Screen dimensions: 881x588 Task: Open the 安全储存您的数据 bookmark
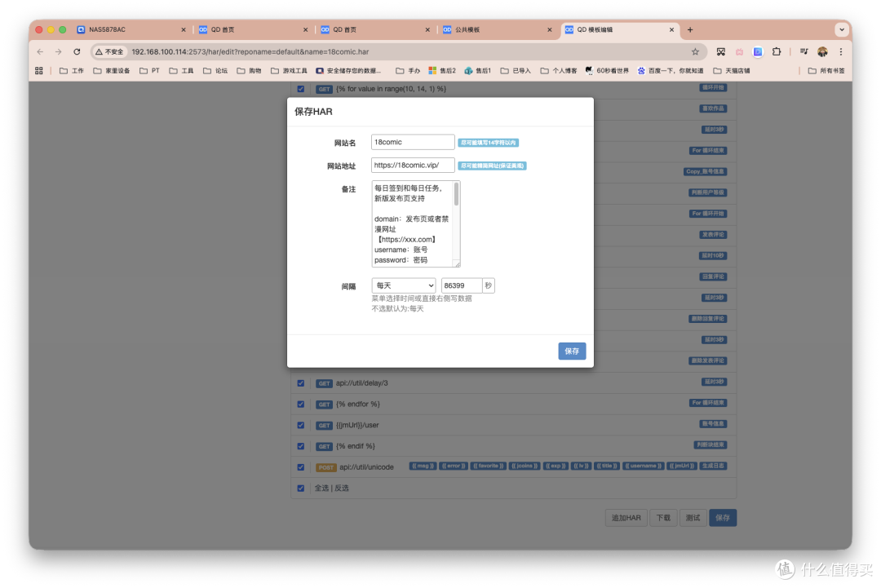[348, 71]
